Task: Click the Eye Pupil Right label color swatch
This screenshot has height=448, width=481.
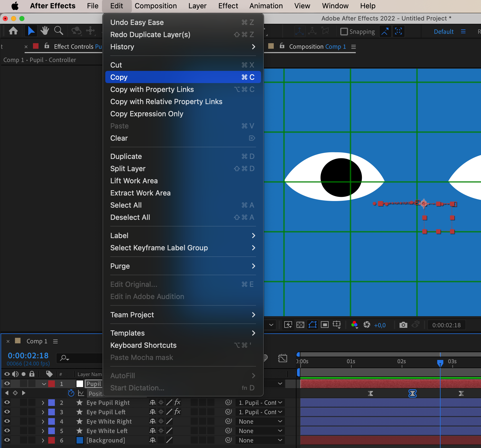Action: click(52, 403)
